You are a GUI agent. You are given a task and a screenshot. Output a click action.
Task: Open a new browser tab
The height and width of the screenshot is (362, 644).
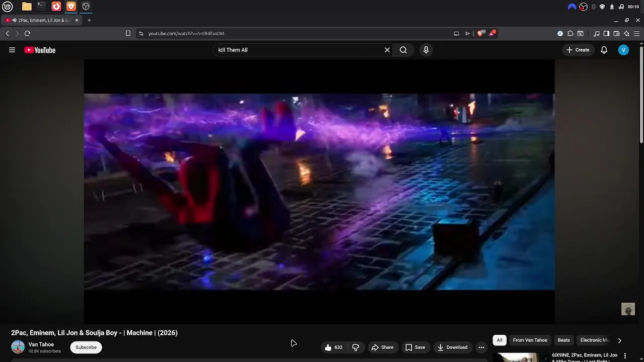pyautogui.click(x=89, y=20)
